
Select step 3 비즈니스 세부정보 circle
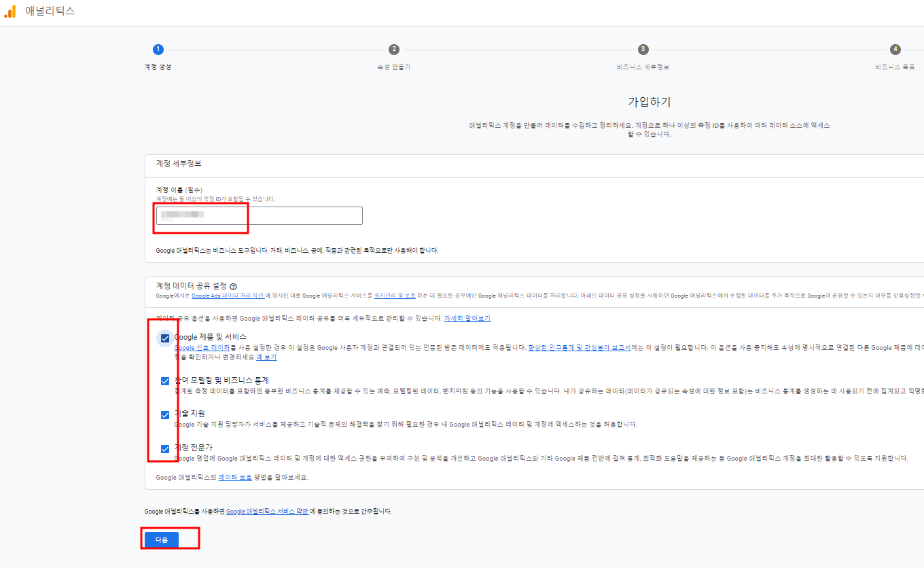[x=643, y=49]
